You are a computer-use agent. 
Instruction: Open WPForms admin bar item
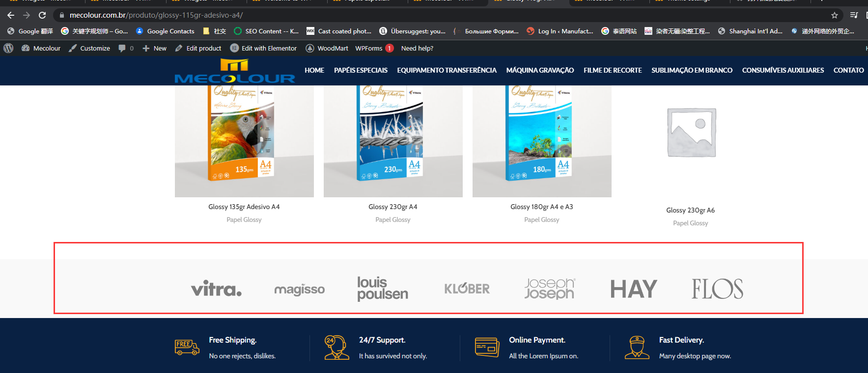[369, 48]
